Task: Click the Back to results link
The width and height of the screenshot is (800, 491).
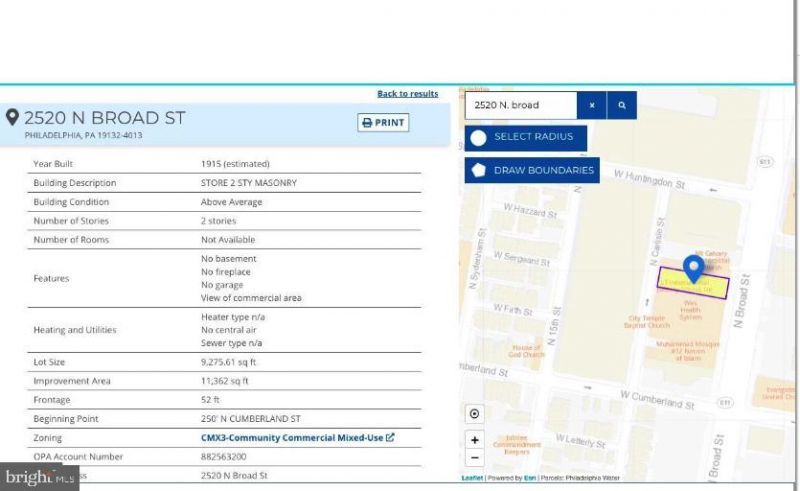Action: click(x=407, y=94)
